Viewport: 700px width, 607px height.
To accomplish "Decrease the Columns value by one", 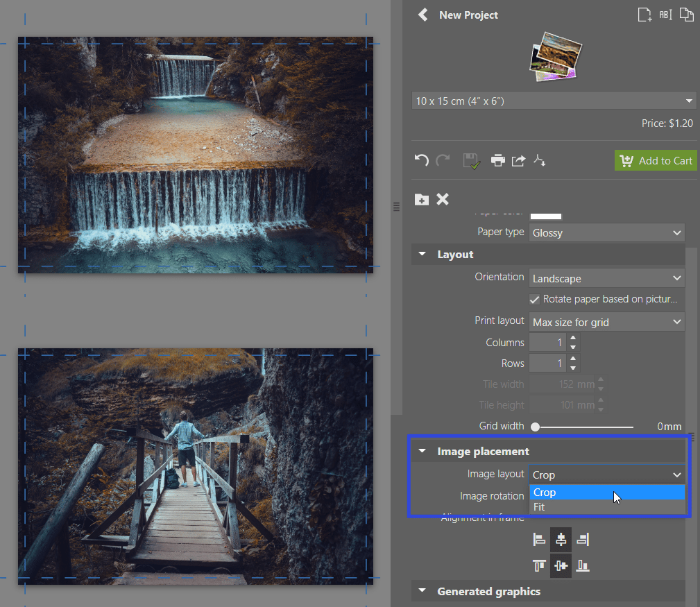I will pos(573,348).
